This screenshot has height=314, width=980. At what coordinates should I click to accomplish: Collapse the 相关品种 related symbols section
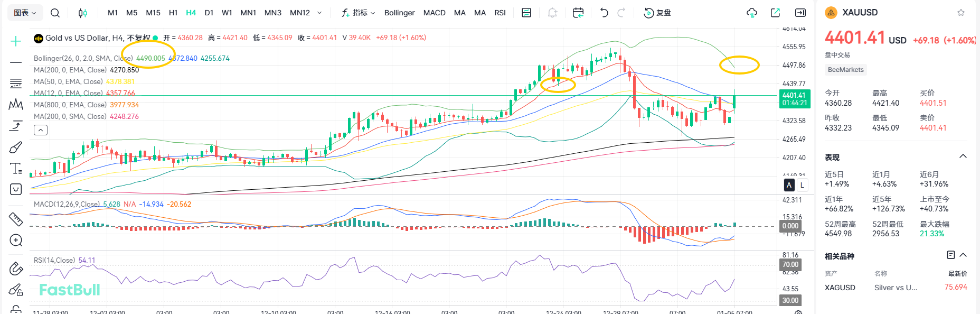963,255
